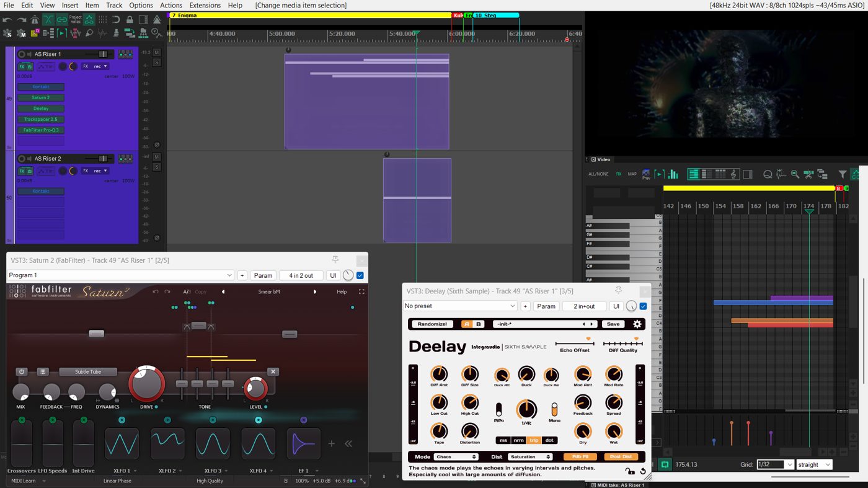Click the AS Riser 1 MIDI item in the arrange view
The height and width of the screenshot is (488, 868).
point(366,101)
